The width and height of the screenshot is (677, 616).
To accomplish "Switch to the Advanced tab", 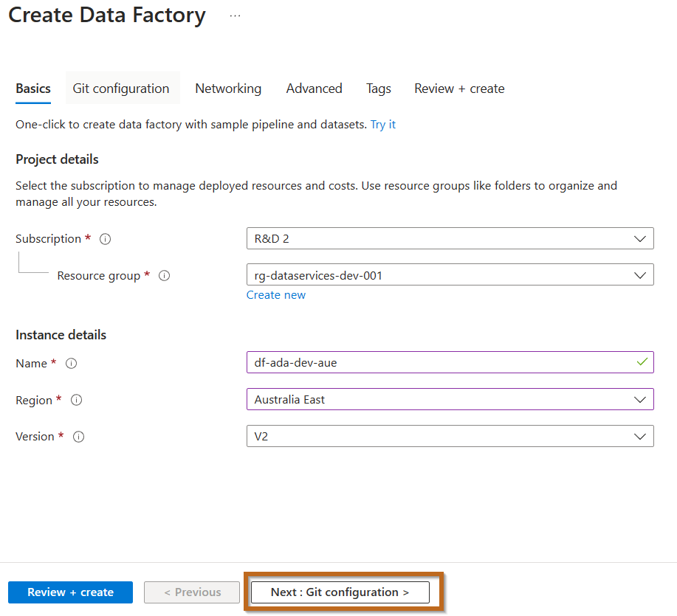I will pos(314,89).
